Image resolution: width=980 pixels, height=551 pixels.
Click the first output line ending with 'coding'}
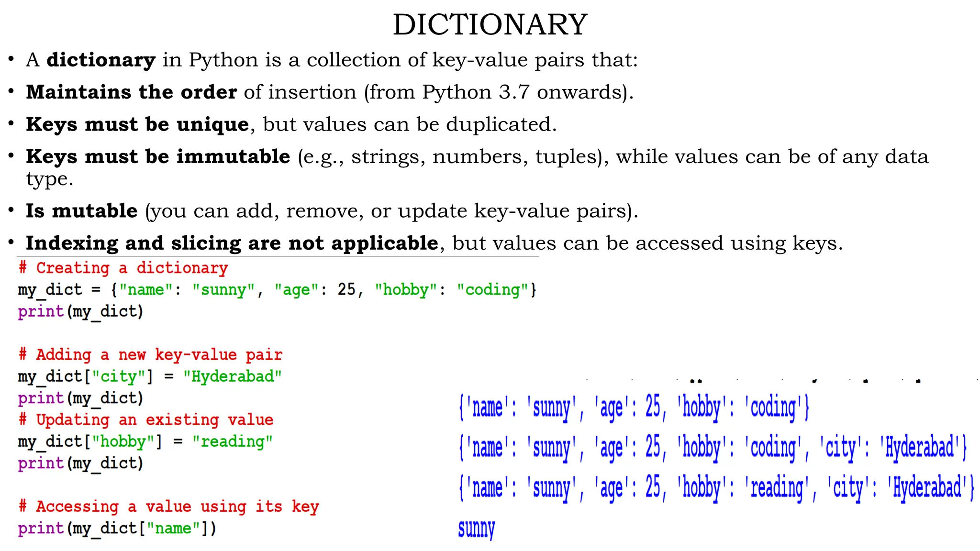[x=634, y=408]
